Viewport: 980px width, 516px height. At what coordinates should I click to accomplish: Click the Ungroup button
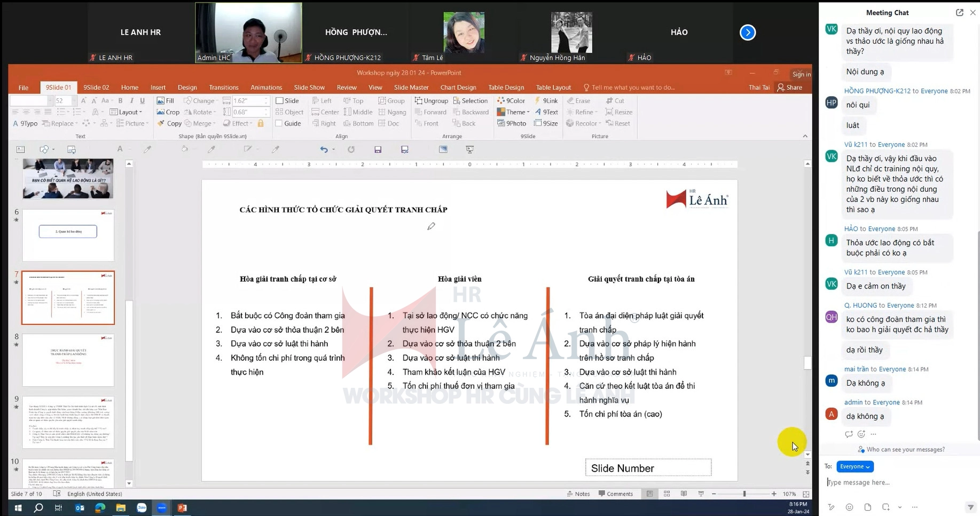point(431,100)
